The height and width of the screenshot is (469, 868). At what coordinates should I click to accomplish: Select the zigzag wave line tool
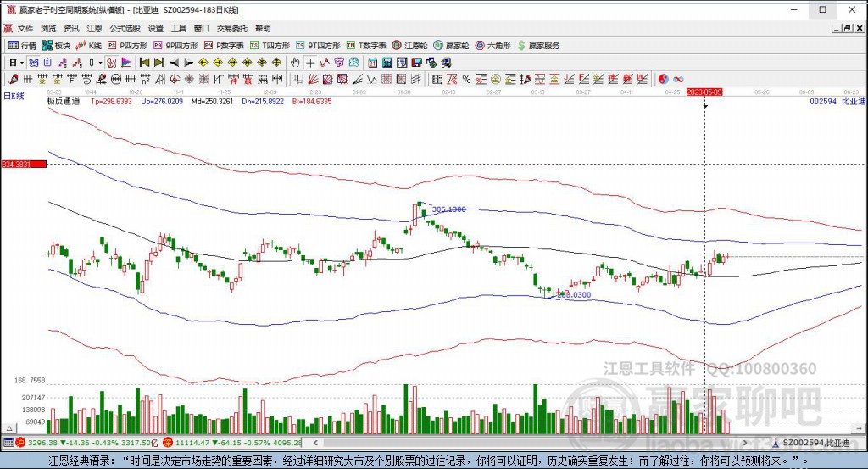click(x=371, y=79)
